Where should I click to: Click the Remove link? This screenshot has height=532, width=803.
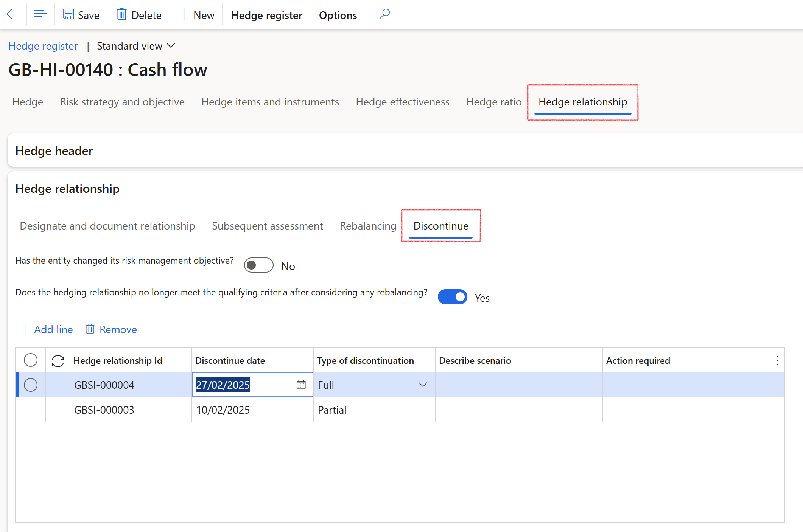tap(118, 329)
